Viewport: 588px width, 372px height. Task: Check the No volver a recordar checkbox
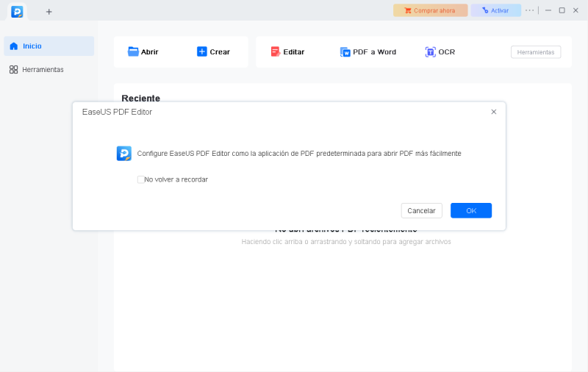[x=140, y=179]
